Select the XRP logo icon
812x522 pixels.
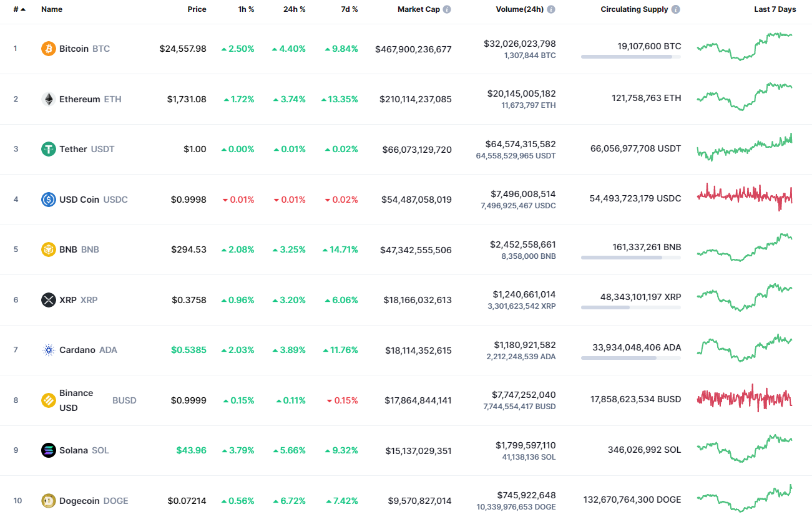pyautogui.click(x=48, y=300)
